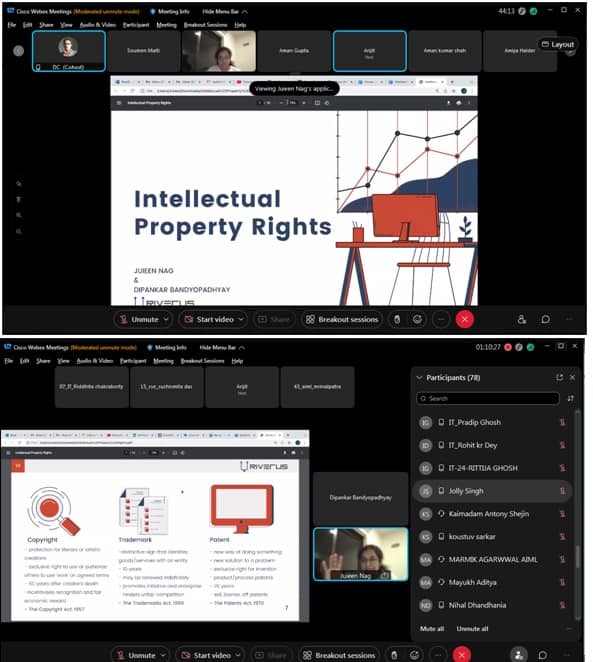Toggle Unmute button in top window
Image resolution: width=593 pixels, height=662 pixels.
click(x=138, y=319)
